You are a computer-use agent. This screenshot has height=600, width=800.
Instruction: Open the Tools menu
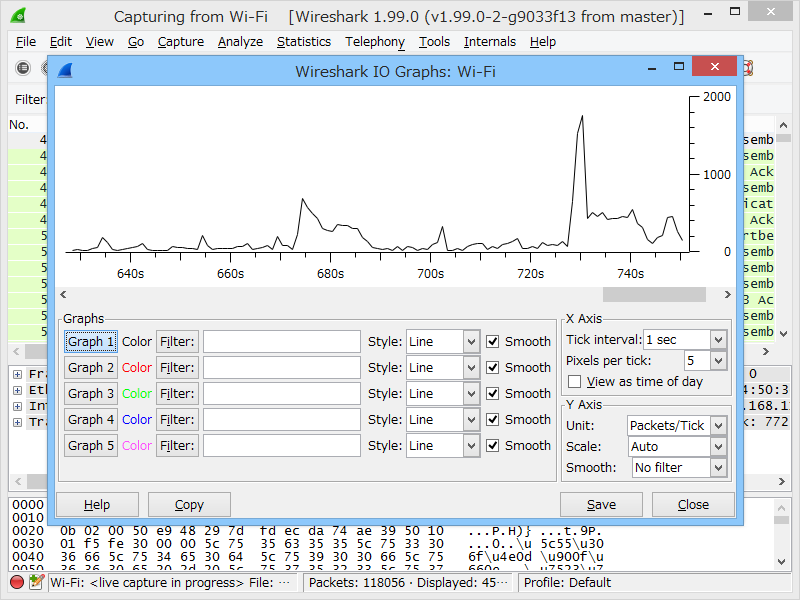coord(434,41)
